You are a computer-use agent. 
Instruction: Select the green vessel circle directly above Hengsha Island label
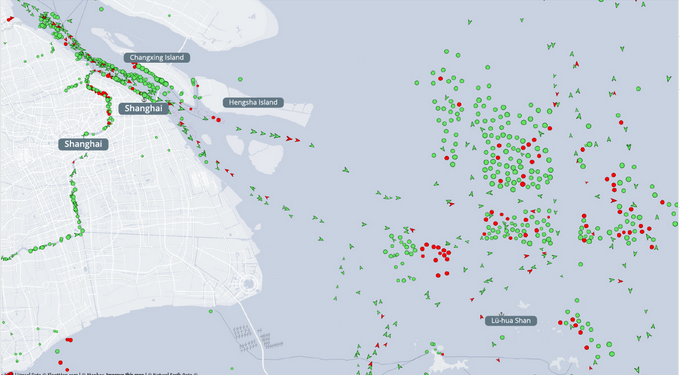pos(240,79)
